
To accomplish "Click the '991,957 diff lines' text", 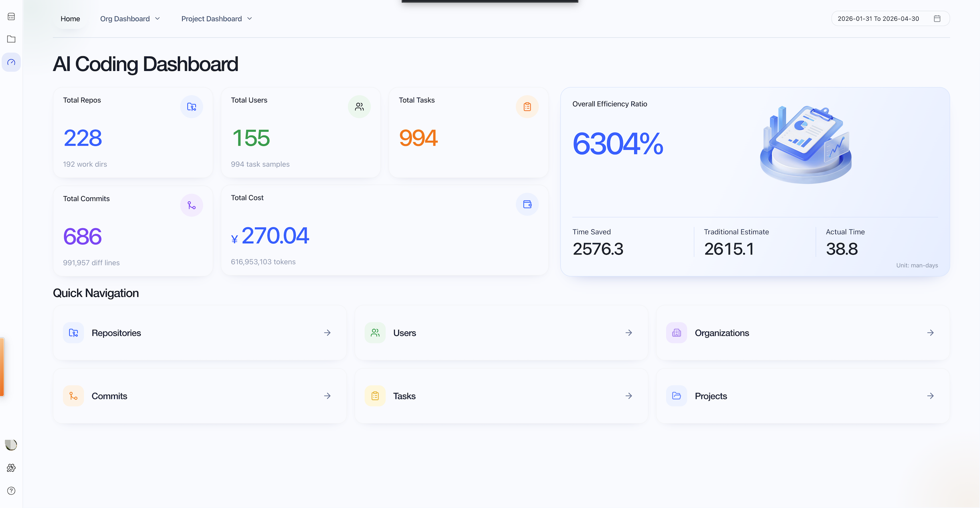I will [91, 263].
